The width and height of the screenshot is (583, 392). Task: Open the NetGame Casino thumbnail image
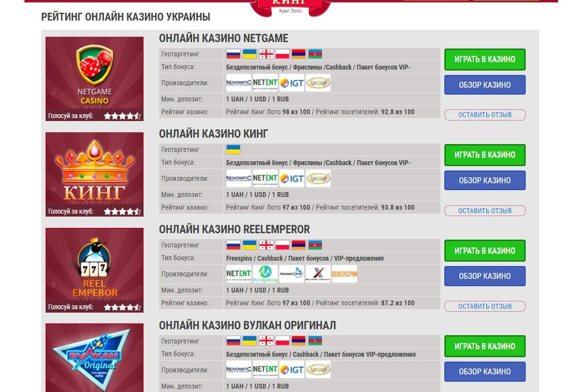click(95, 79)
